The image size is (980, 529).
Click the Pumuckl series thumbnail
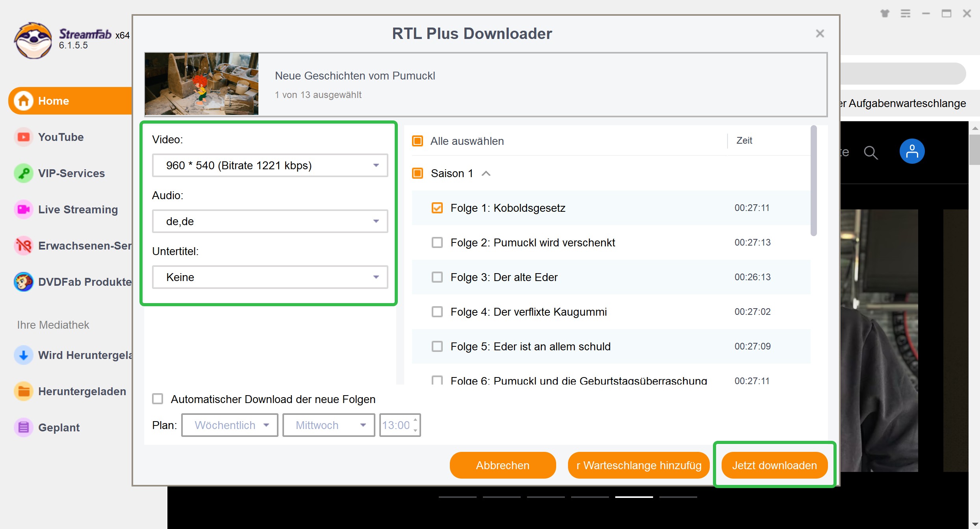click(x=202, y=84)
